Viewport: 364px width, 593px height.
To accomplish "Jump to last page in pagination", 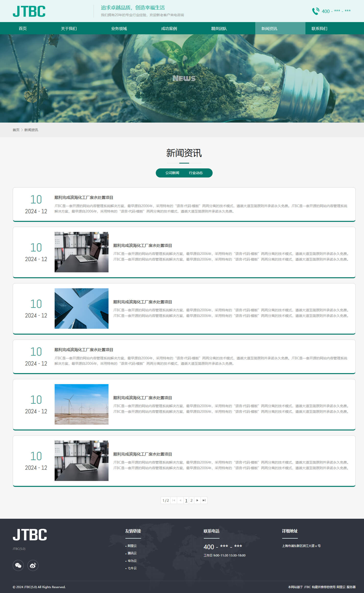I will pyautogui.click(x=204, y=500).
